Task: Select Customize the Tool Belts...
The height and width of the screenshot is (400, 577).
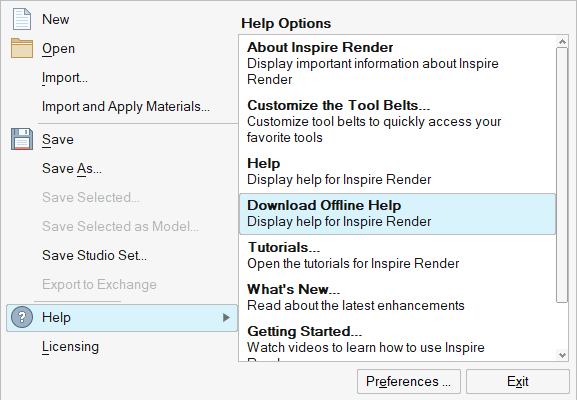Action: click(x=397, y=121)
